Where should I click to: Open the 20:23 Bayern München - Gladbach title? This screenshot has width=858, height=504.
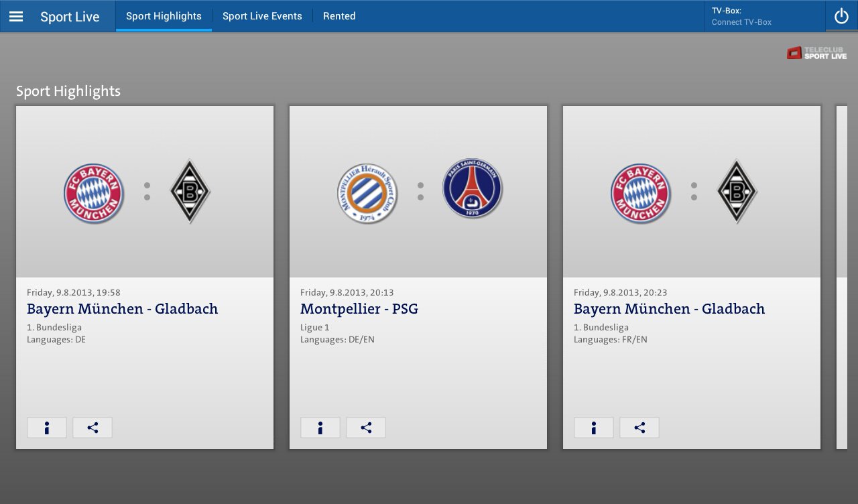[670, 309]
